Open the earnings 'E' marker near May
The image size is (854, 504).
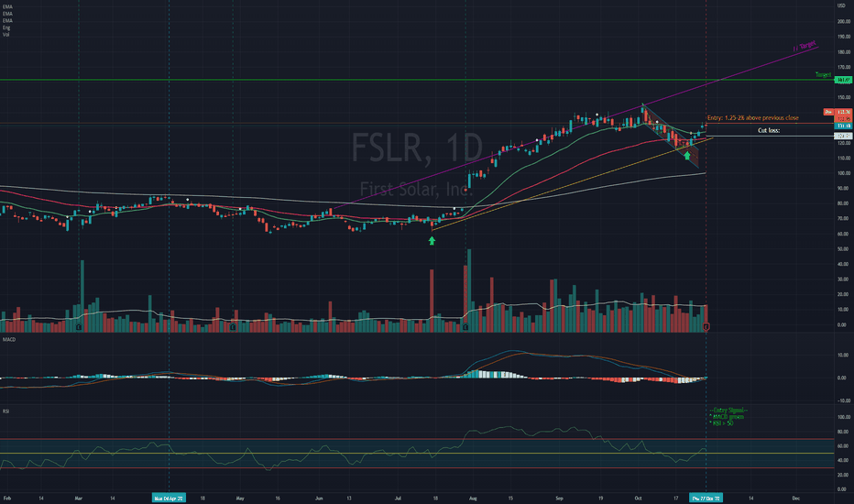click(233, 327)
